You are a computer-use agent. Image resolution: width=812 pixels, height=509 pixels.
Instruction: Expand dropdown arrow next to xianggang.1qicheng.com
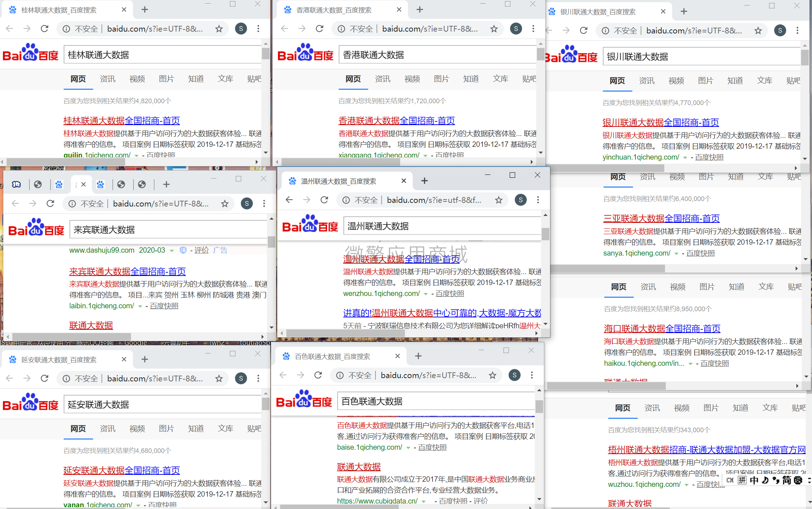pyautogui.click(x=425, y=156)
